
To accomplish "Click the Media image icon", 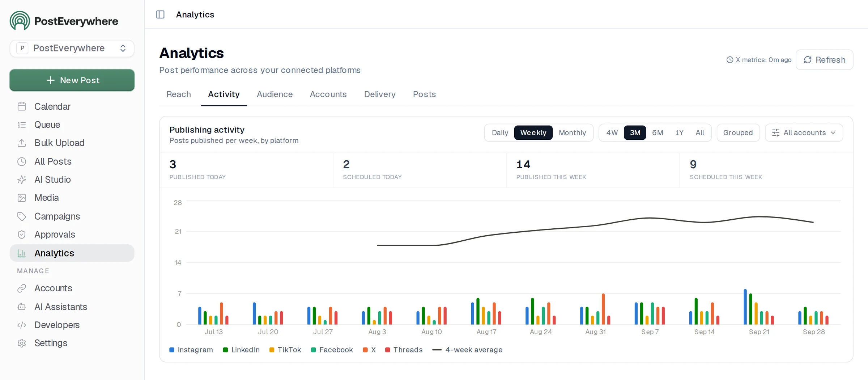I will 22,198.
